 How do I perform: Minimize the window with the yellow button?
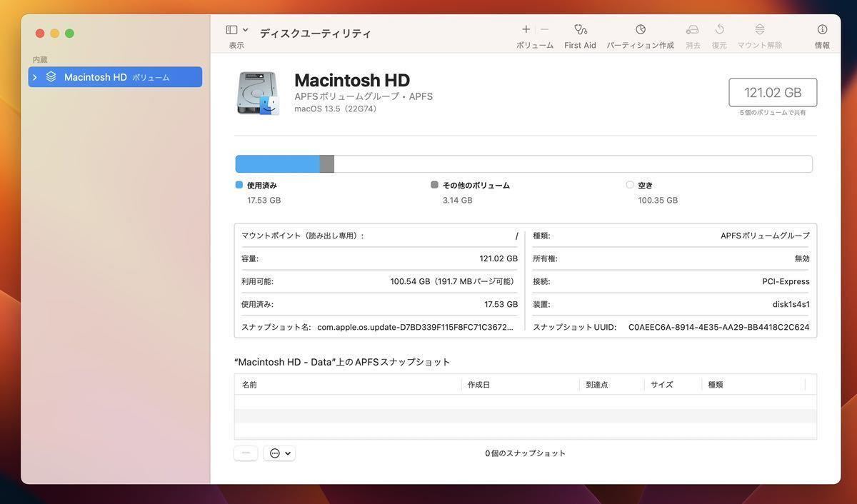point(55,33)
